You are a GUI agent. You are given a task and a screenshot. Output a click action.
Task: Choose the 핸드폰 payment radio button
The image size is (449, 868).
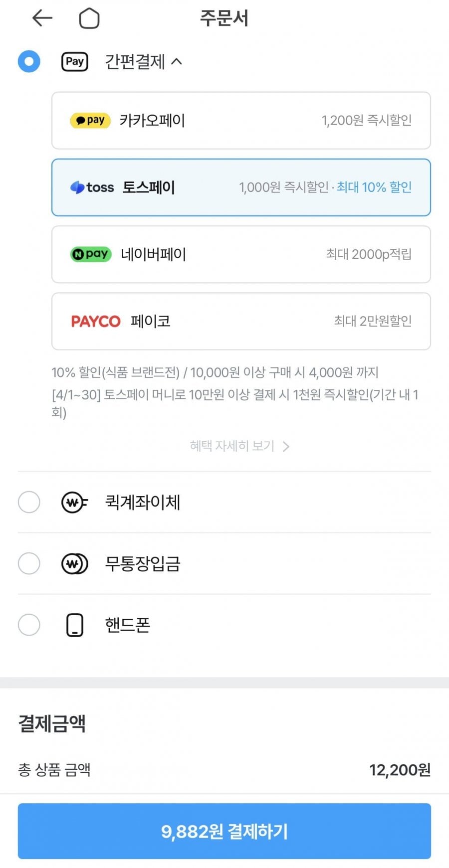click(x=29, y=625)
